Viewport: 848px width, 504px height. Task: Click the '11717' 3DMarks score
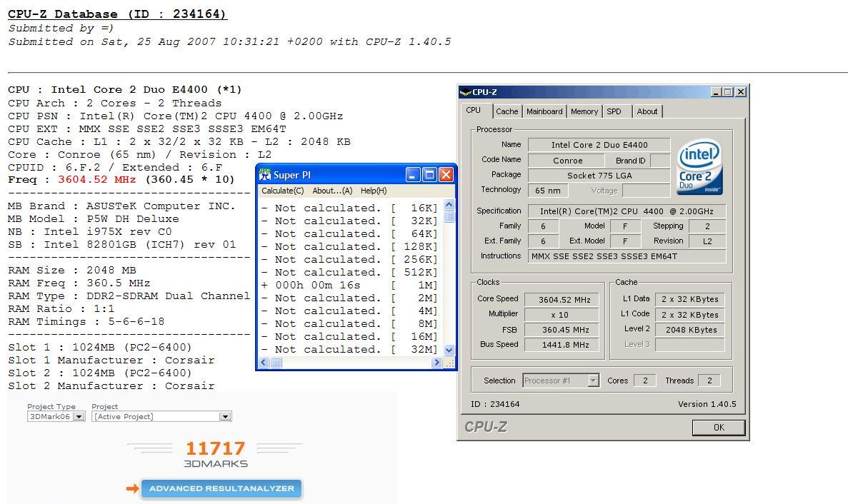coord(215,448)
